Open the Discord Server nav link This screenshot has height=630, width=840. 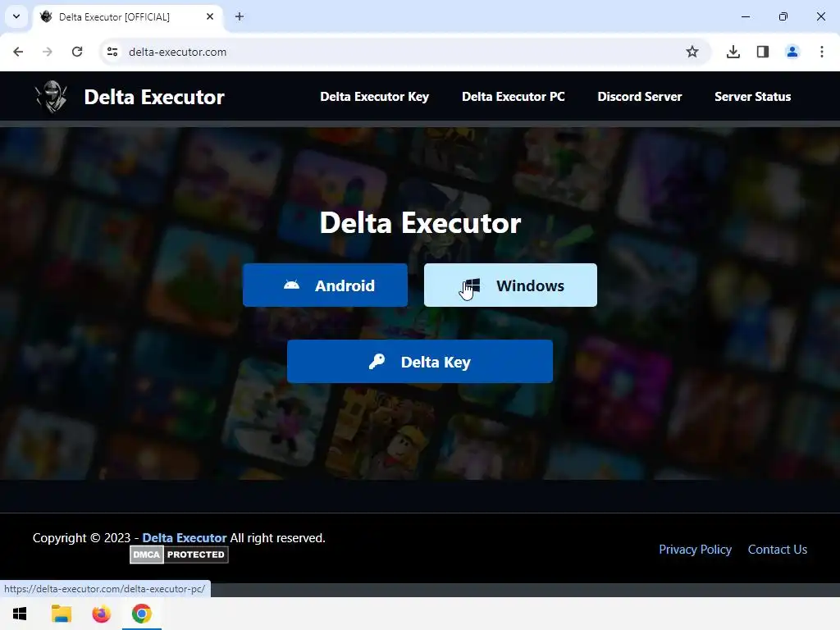[640, 97]
